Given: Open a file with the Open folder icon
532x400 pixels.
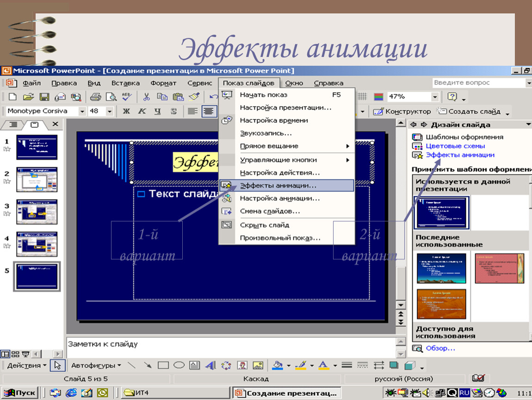Looking at the screenshot, I should pos(29,97).
